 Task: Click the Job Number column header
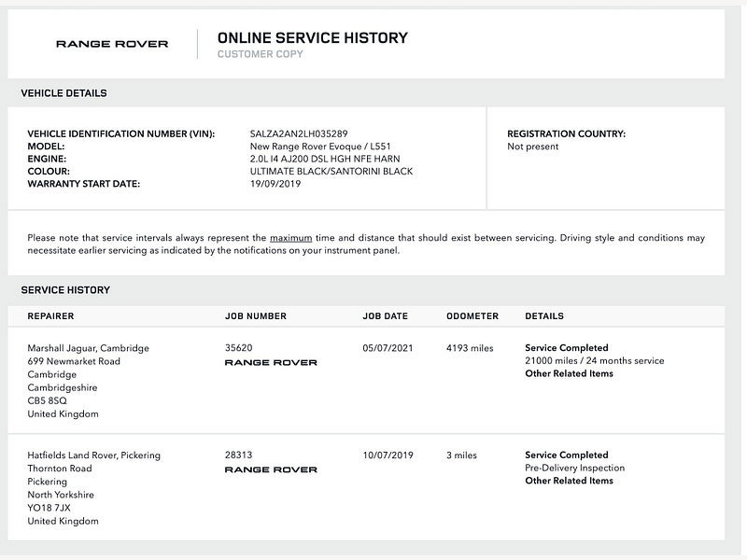(x=256, y=316)
